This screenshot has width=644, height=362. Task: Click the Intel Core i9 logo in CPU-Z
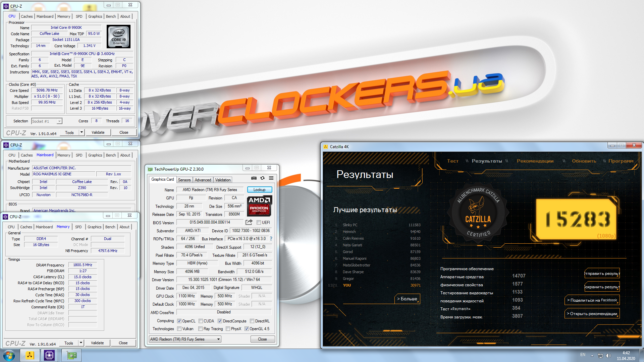tap(119, 37)
